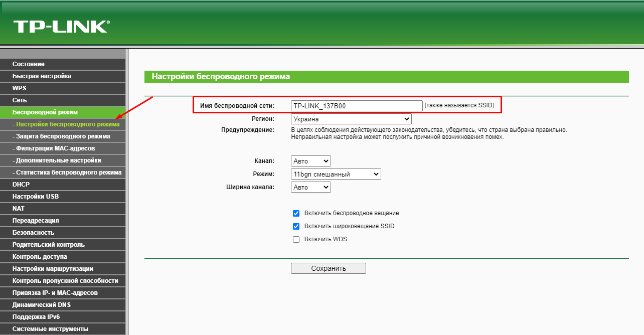Open Контроль пропускной способности

tap(63, 281)
